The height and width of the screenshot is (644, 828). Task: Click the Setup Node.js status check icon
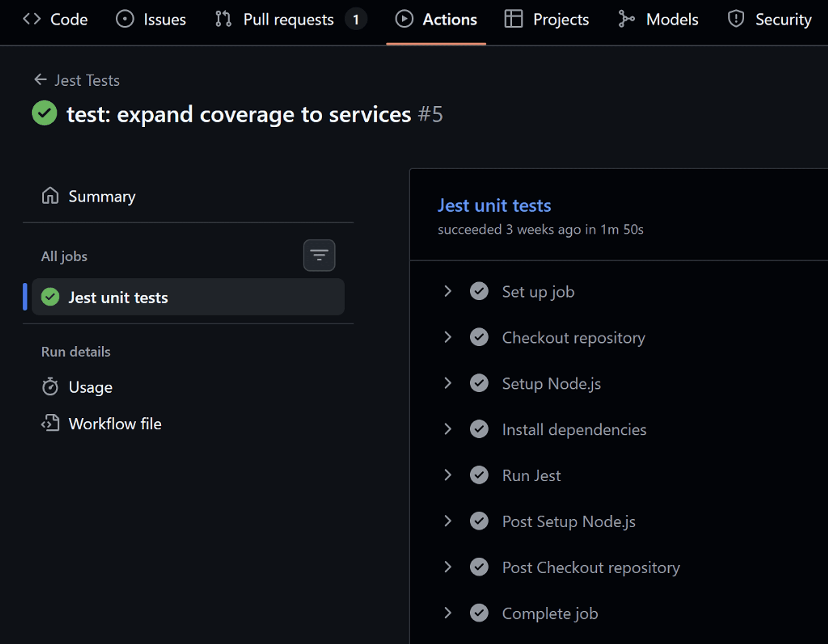(x=479, y=383)
